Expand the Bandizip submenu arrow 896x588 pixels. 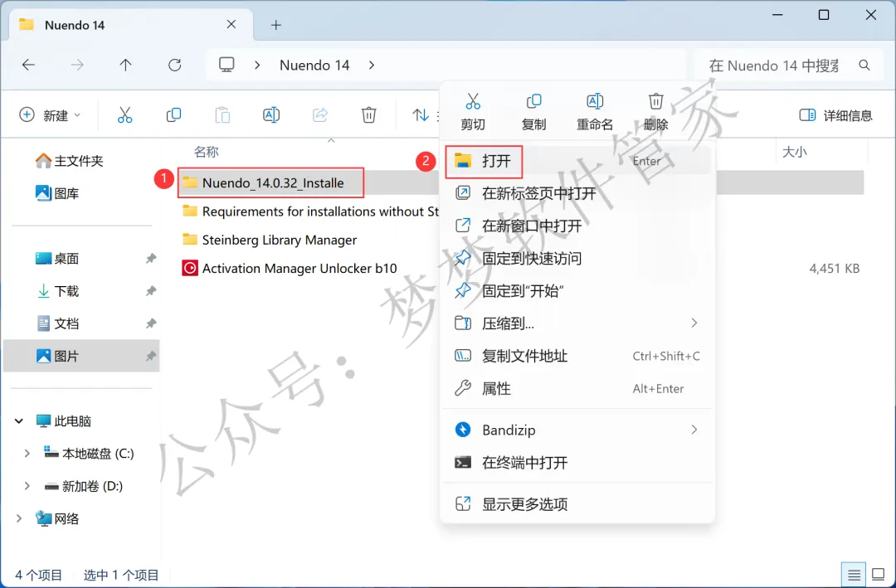tap(694, 429)
